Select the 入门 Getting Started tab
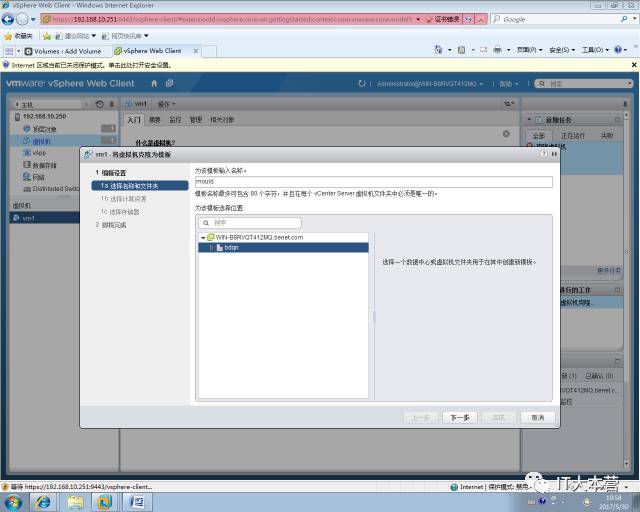Screen dimensions: 640x512 134,120
